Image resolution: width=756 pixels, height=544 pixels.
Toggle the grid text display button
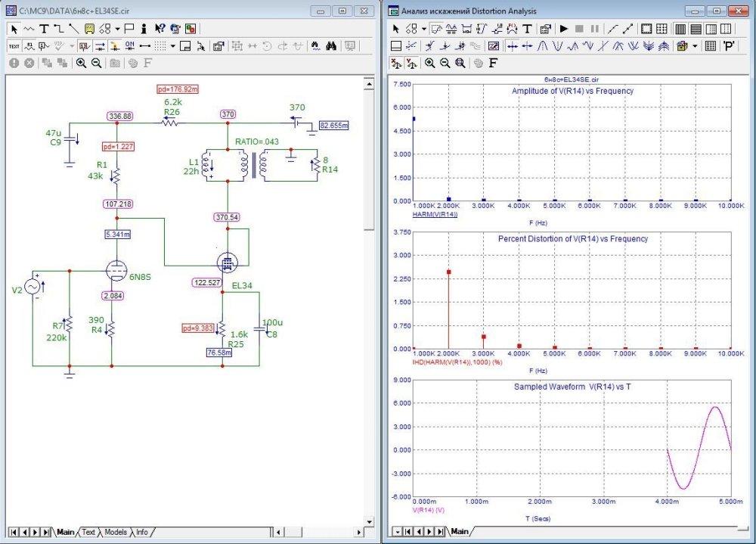pos(14,46)
